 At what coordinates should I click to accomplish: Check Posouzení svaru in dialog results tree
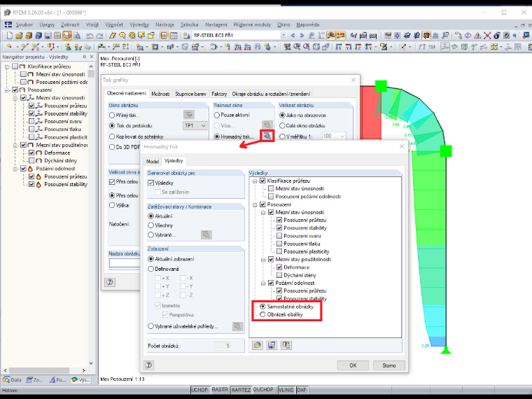(x=279, y=236)
